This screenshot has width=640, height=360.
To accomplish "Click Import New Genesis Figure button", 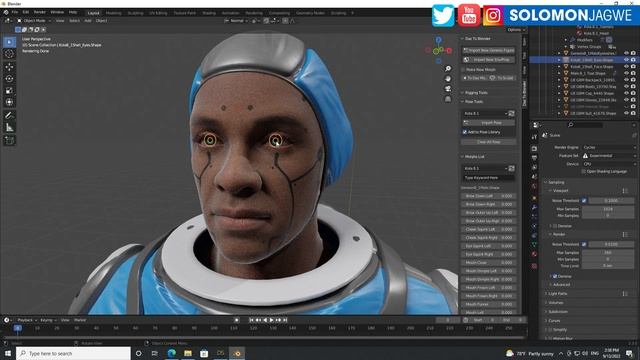I will 489,50.
